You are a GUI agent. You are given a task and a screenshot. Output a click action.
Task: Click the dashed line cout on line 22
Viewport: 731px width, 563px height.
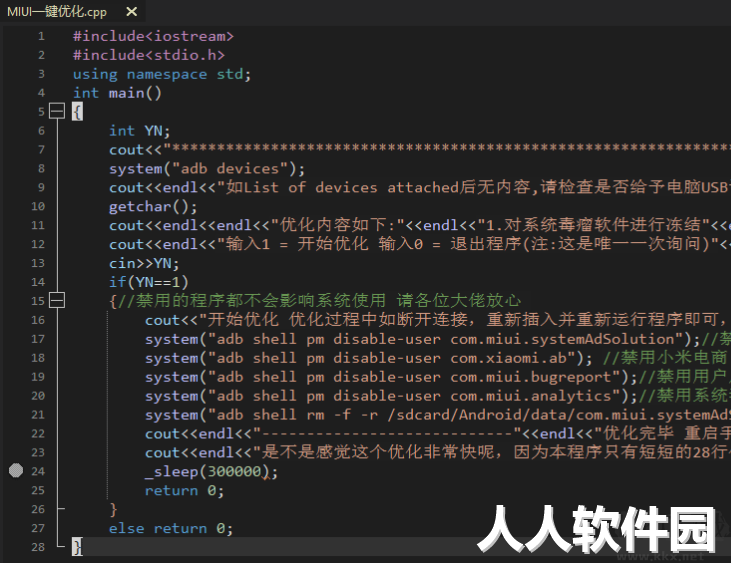pos(438,433)
